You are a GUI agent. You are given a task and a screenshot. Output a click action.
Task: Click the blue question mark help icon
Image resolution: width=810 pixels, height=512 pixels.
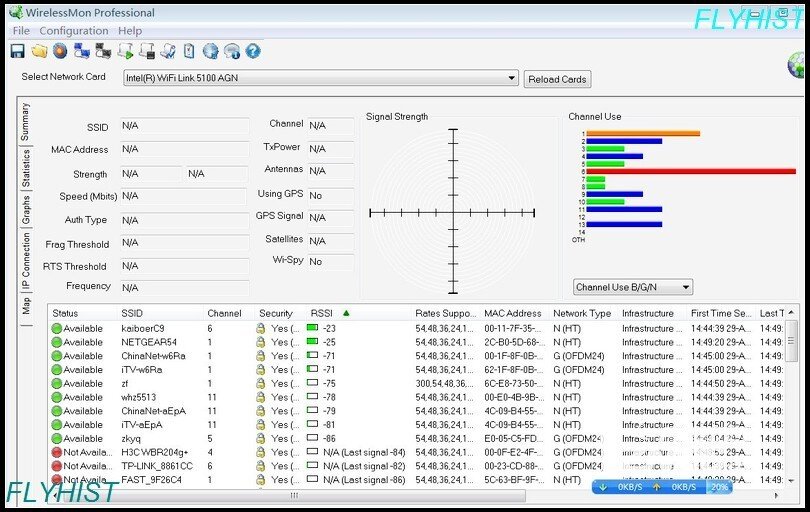tap(253, 51)
